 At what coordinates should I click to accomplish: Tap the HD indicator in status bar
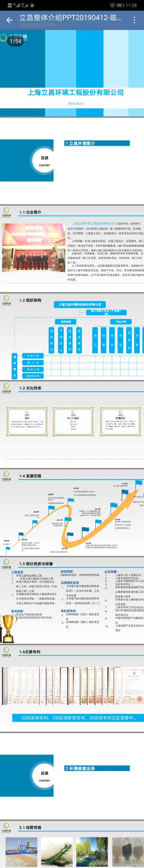point(9,5)
